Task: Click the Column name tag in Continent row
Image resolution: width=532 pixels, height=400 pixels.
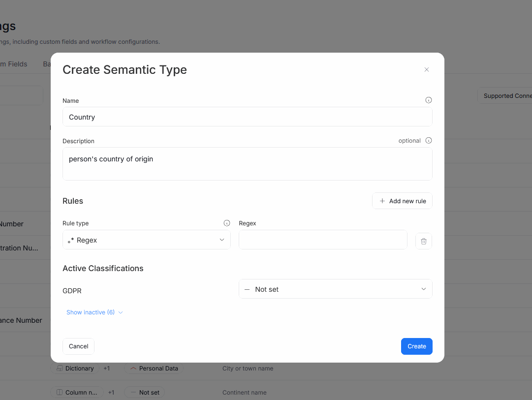Action: pyautogui.click(x=77, y=392)
